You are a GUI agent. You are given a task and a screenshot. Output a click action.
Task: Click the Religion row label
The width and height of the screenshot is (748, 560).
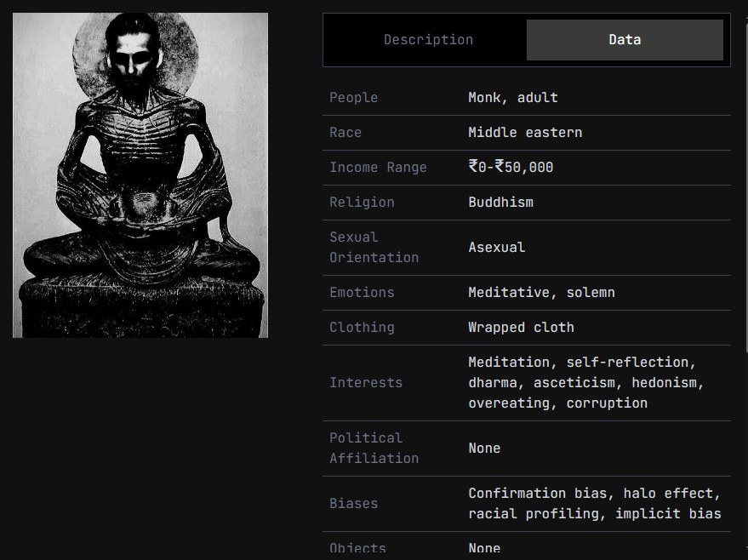pos(362,203)
